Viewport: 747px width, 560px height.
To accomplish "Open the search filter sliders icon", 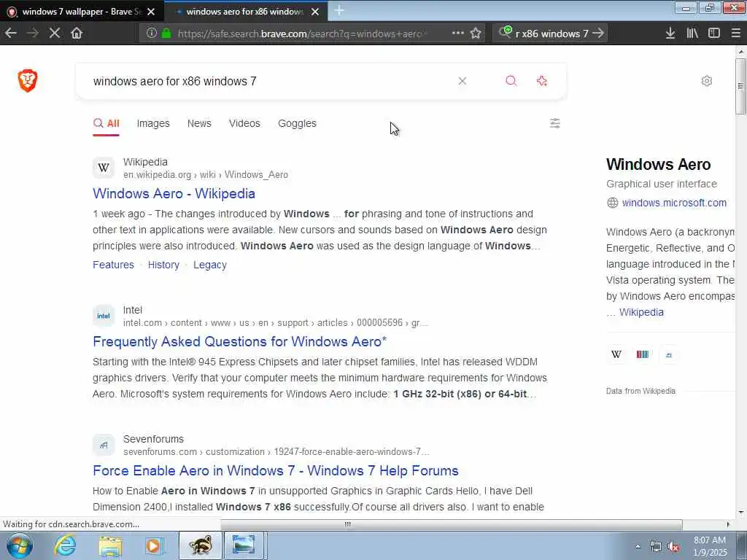I will pyautogui.click(x=555, y=123).
